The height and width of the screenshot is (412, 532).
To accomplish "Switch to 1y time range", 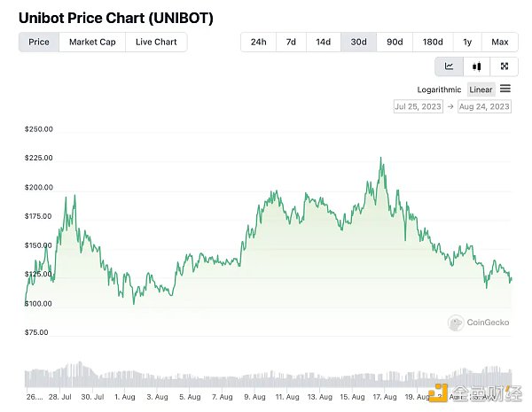I will click(x=467, y=42).
